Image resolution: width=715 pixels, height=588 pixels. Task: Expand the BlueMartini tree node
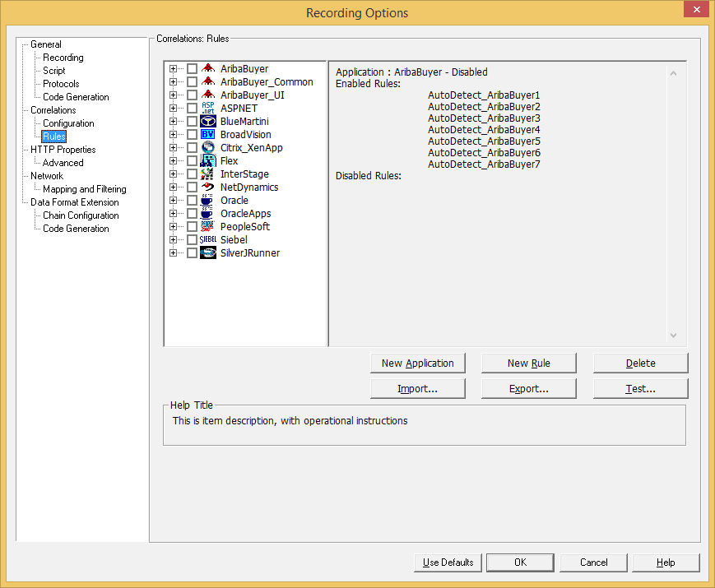[x=173, y=121]
